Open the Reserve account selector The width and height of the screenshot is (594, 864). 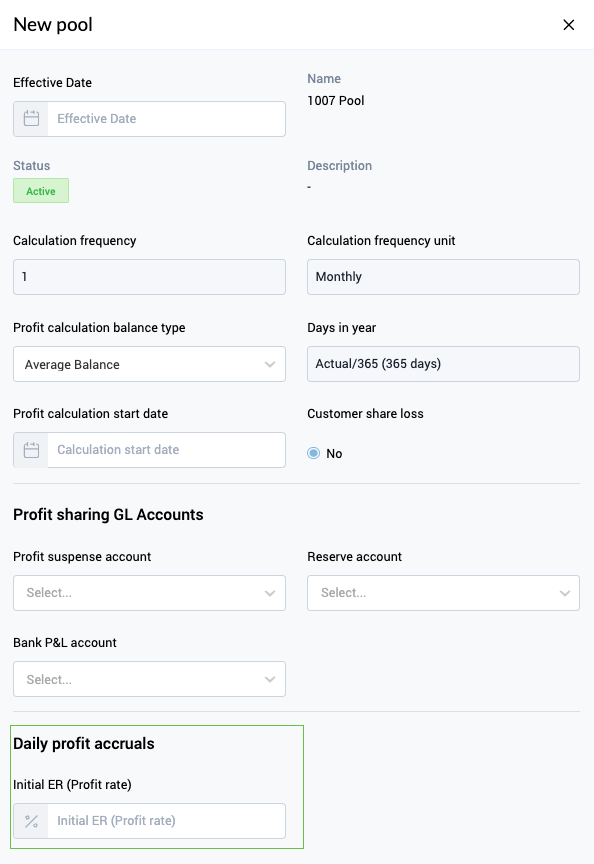443,593
